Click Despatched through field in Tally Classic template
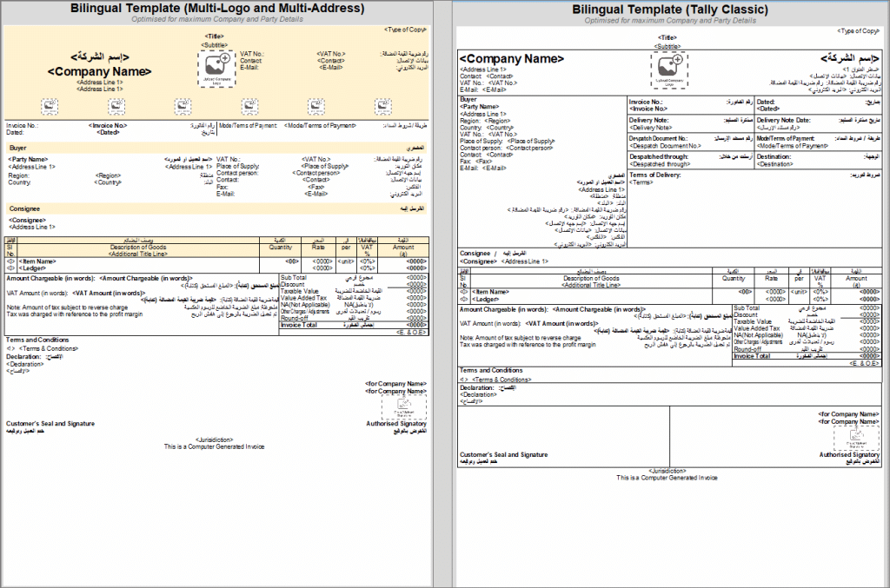 pyautogui.click(x=690, y=160)
